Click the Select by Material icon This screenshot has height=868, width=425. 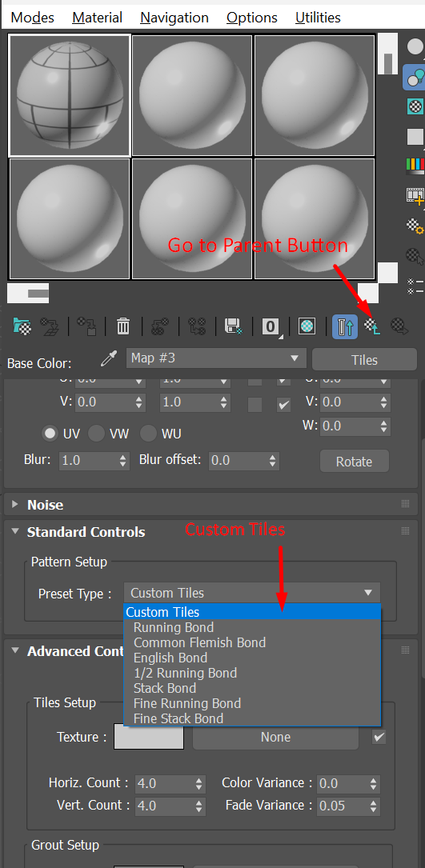coord(415,255)
